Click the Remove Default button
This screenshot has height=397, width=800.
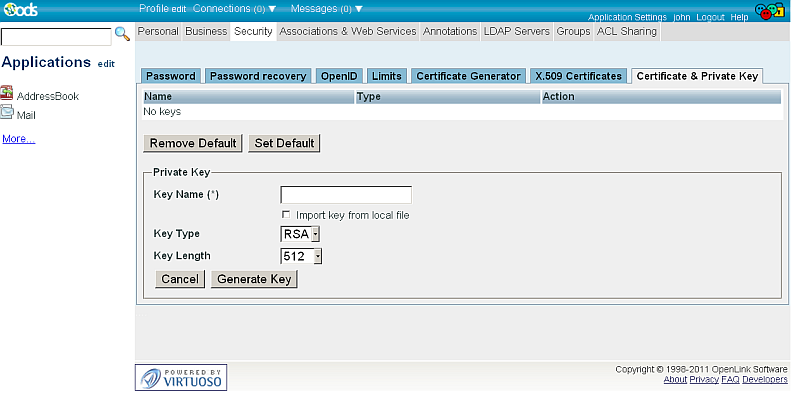(x=193, y=143)
